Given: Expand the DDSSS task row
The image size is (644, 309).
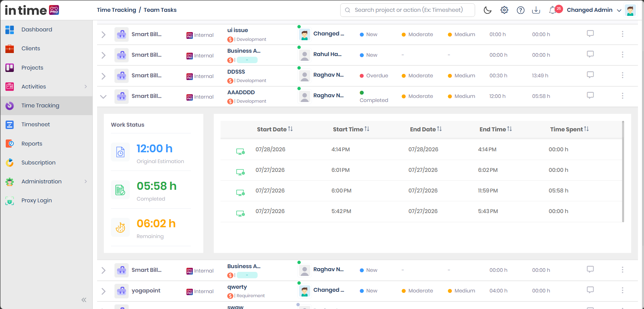Looking at the screenshot, I should (104, 76).
